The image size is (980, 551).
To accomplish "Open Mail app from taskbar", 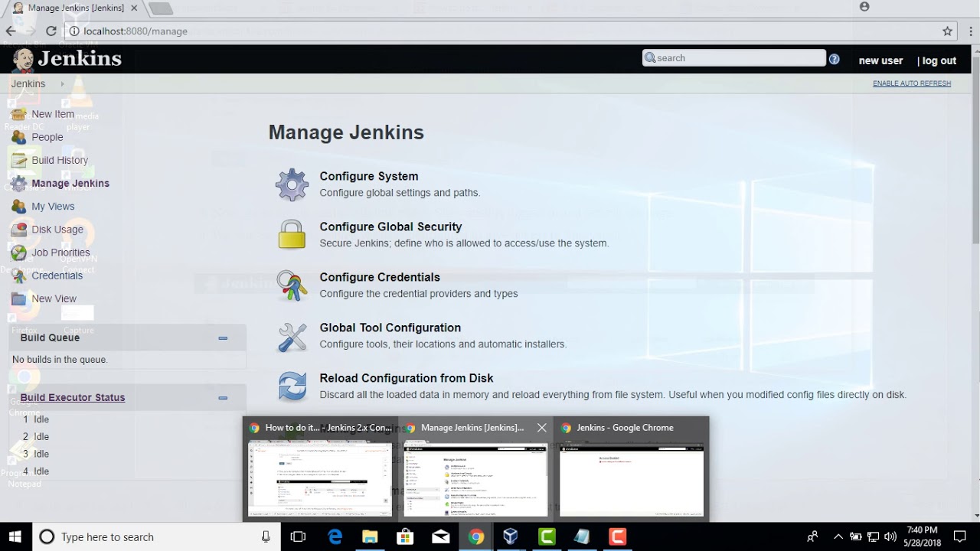I will pyautogui.click(x=440, y=536).
